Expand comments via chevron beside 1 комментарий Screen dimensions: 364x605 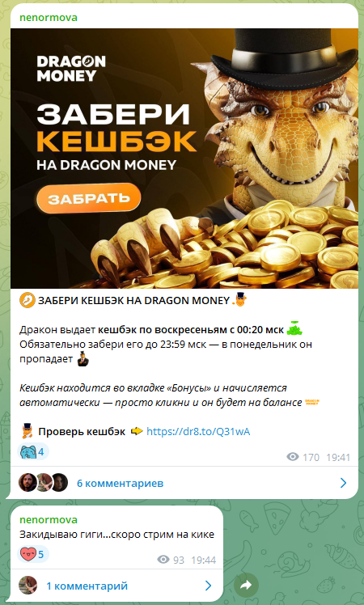tap(208, 586)
